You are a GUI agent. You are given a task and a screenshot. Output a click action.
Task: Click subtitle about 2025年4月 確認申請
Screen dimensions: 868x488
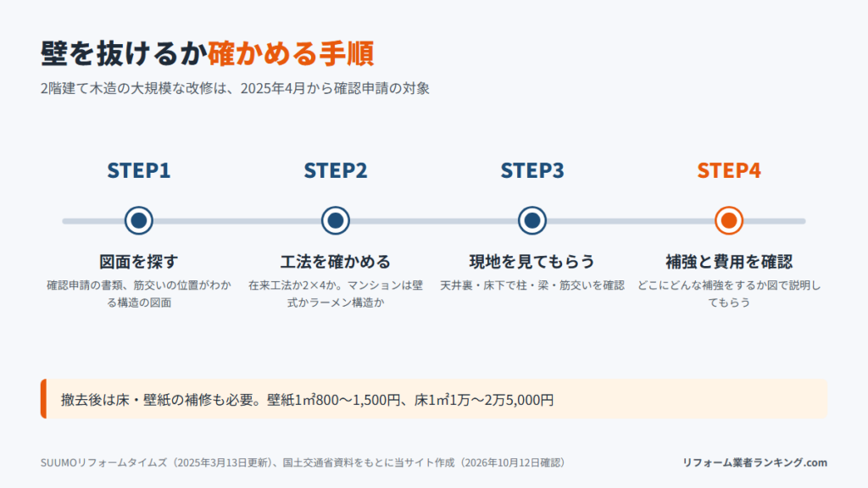(235, 88)
